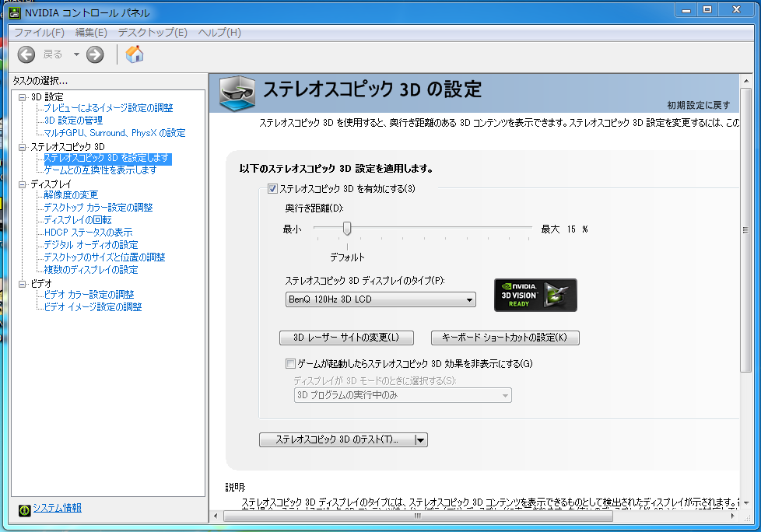This screenshot has height=532, width=761.
Task: Open the ヘルプ(H) menu
Action: click(x=219, y=33)
